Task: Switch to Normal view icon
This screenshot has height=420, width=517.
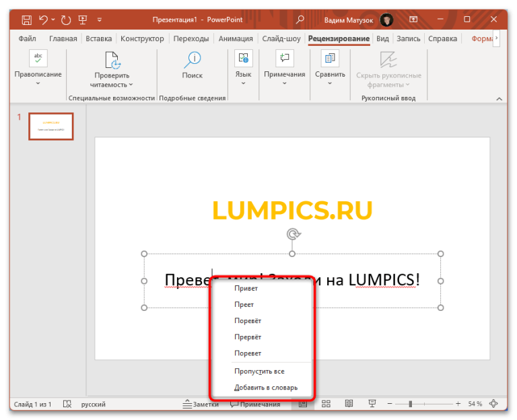Action: click(303, 404)
